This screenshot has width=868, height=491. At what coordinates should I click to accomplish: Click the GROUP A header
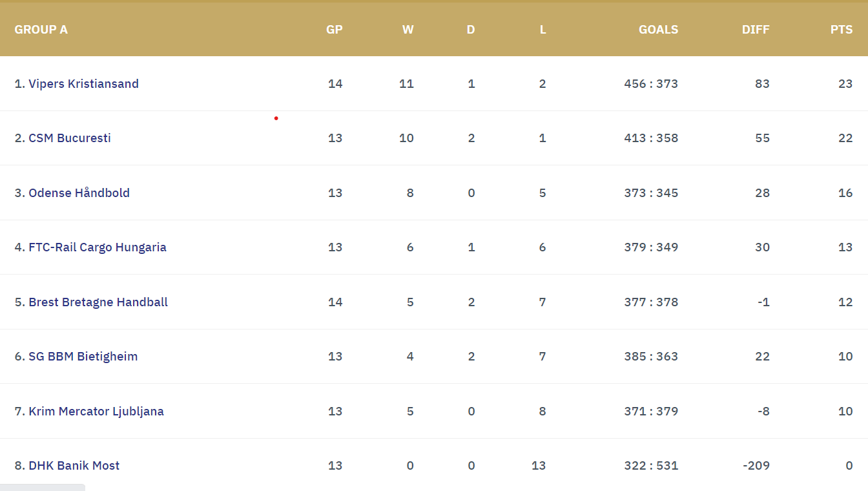(41, 30)
